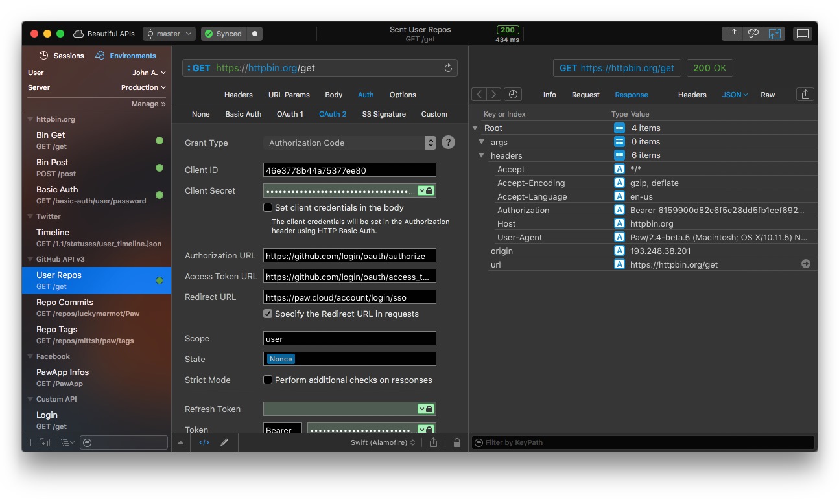Click the Environments icon in the sidebar
Viewport: 839px width, 504px height.
pos(100,56)
